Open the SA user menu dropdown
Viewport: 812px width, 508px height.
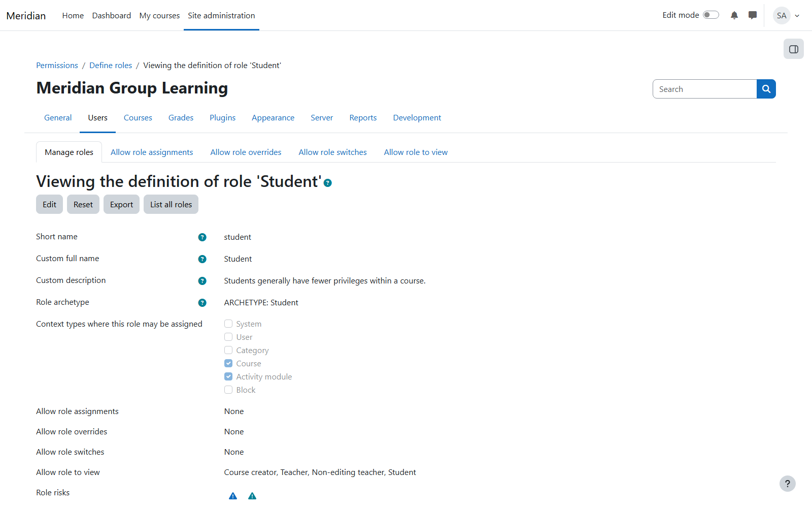787,15
